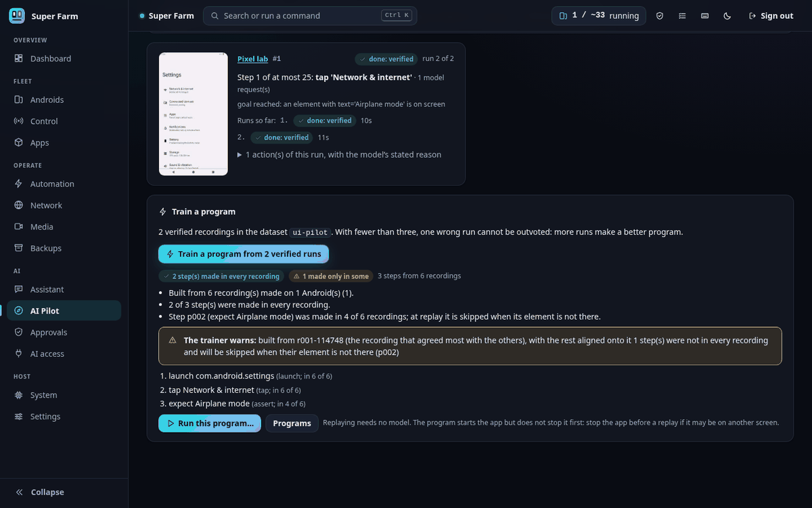Click the Super Farm robot logo icon
This screenshot has width=812, height=508.
pos(18,16)
